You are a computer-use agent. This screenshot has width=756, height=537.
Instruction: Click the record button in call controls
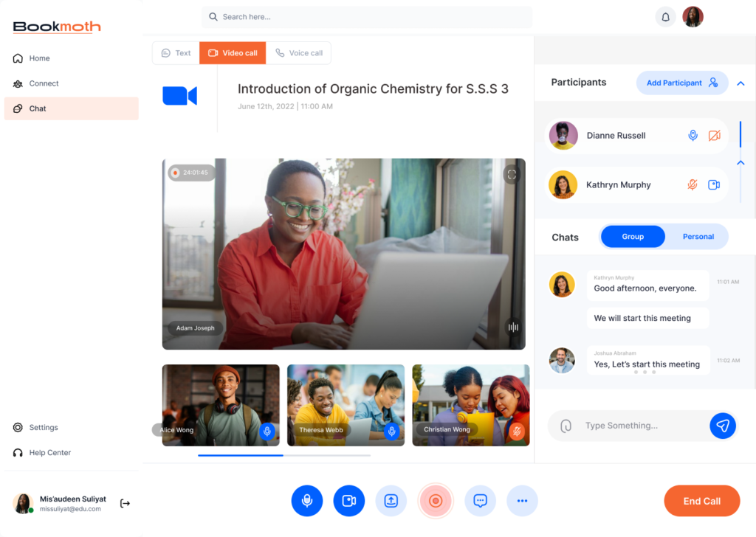(435, 501)
